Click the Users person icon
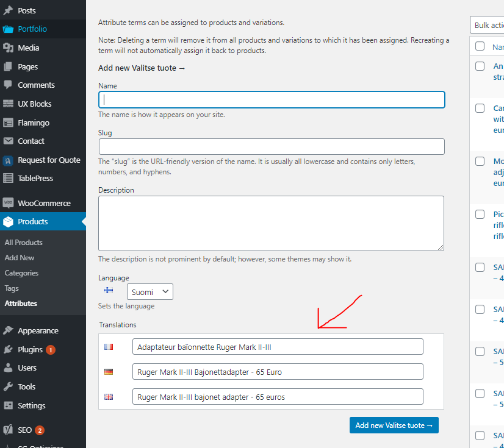The height and width of the screenshot is (448, 504). click(8, 368)
